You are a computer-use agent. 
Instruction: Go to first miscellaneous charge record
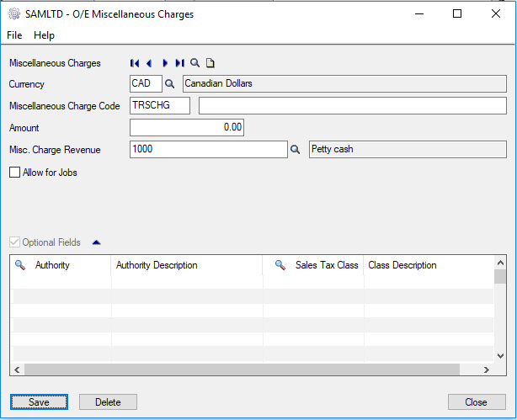coord(135,63)
